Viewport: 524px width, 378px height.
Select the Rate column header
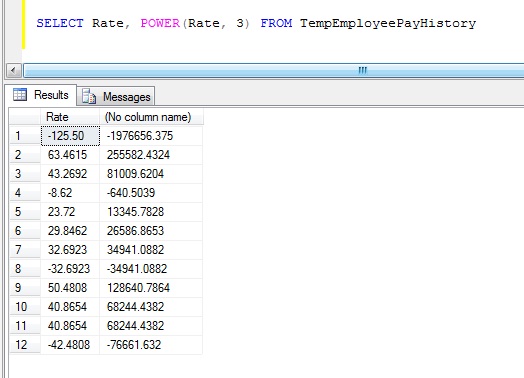click(x=70, y=117)
